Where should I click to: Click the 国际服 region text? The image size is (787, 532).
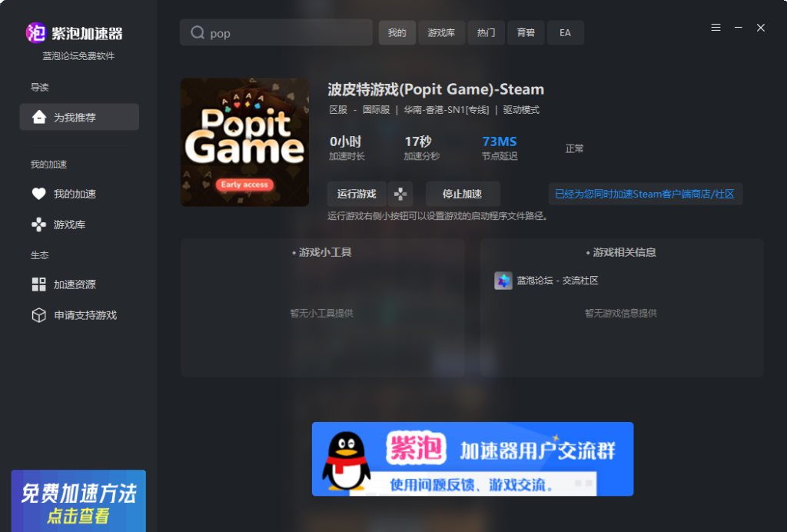pos(377,110)
